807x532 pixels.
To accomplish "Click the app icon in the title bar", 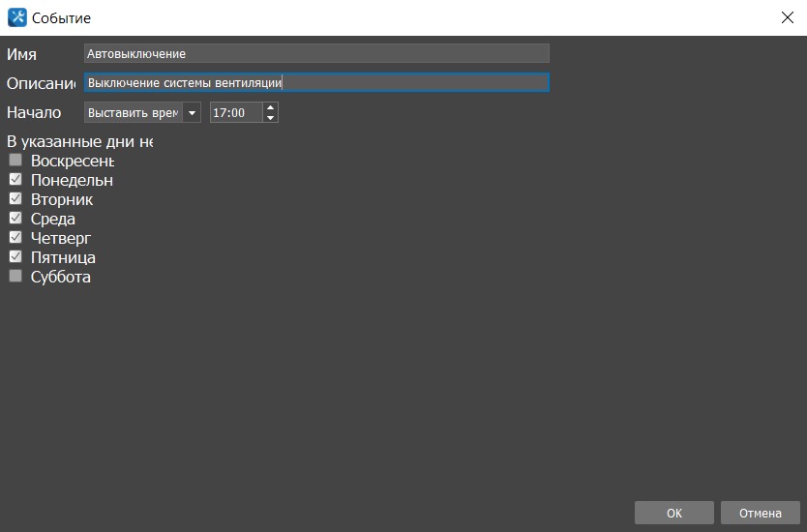I will coord(16,17).
